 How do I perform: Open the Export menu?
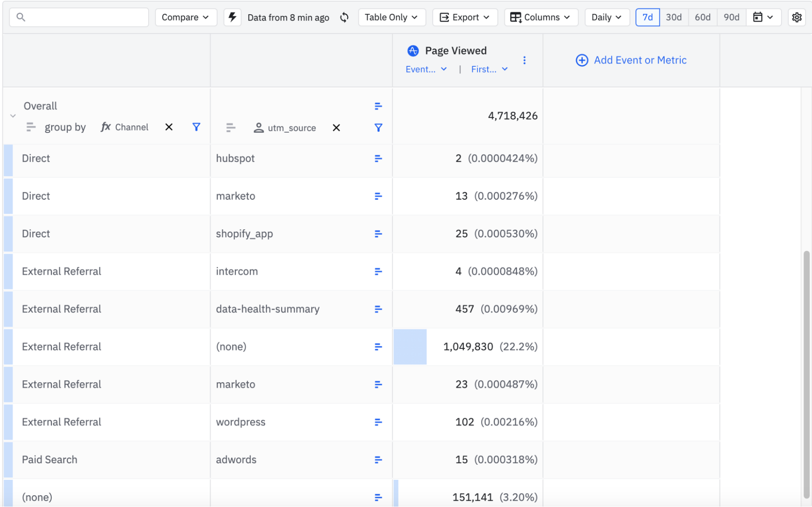[x=465, y=17]
